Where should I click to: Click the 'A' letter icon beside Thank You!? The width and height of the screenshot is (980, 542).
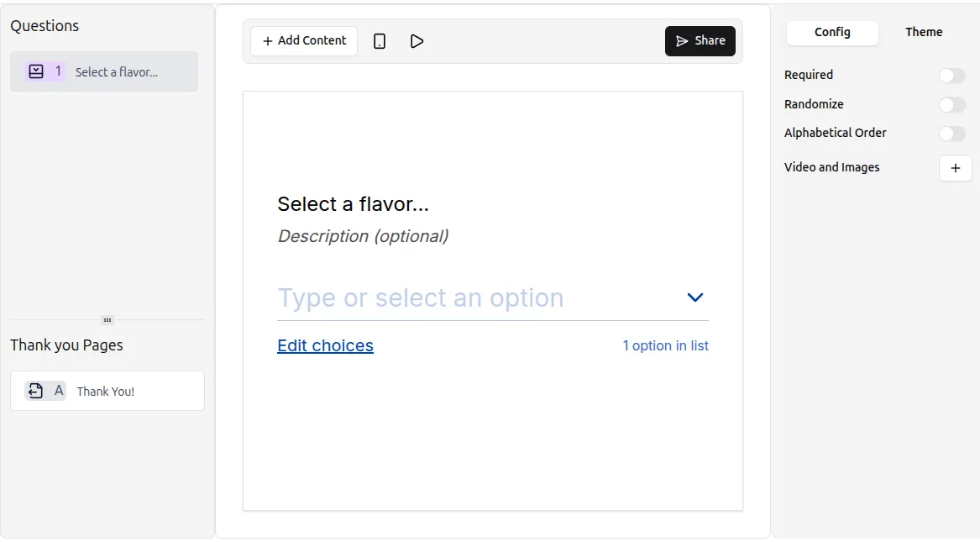click(x=58, y=390)
